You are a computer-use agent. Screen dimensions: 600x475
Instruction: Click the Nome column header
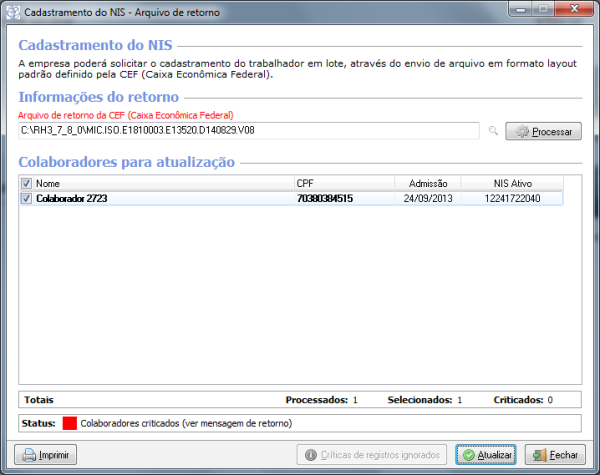click(x=160, y=183)
